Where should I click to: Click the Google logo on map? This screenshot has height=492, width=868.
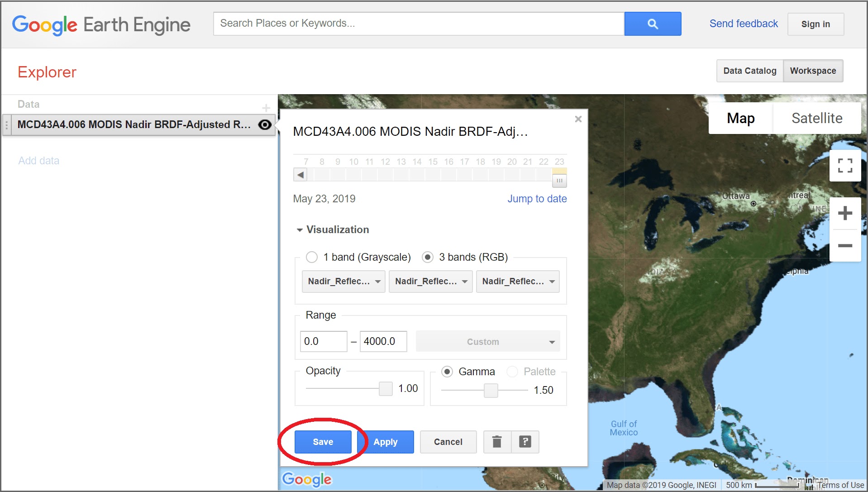coord(307,479)
